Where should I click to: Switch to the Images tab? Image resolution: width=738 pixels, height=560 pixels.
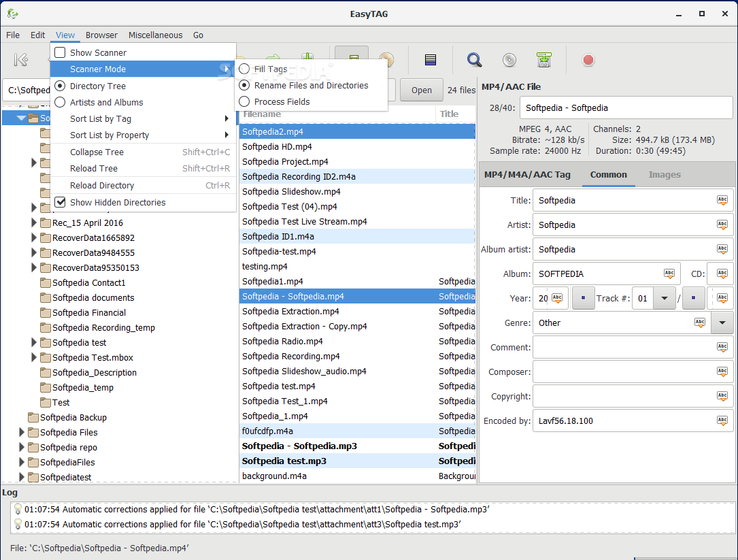click(x=665, y=174)
